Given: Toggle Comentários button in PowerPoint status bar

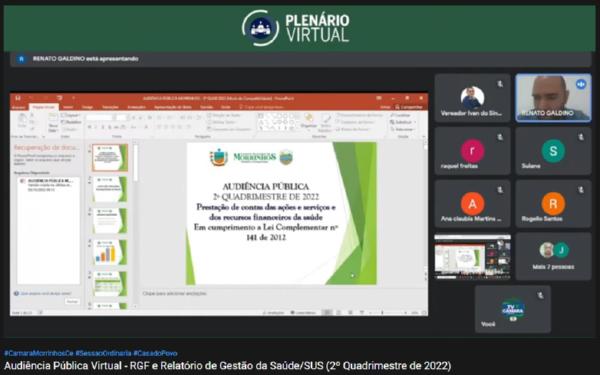Looking at the screenshot, I should click(303, 313).
